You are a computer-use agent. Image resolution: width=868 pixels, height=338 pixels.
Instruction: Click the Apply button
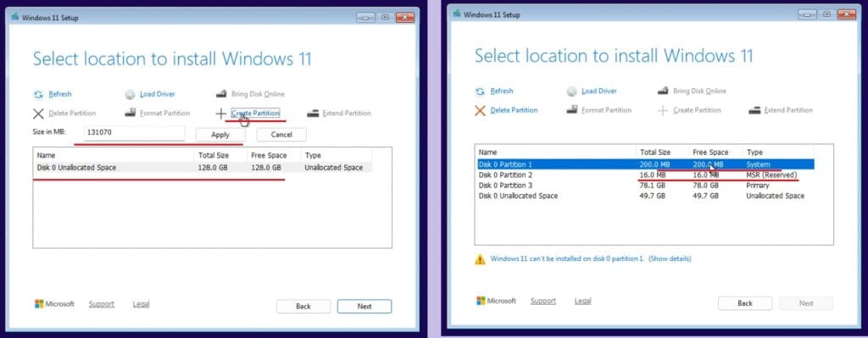(220, 135)
